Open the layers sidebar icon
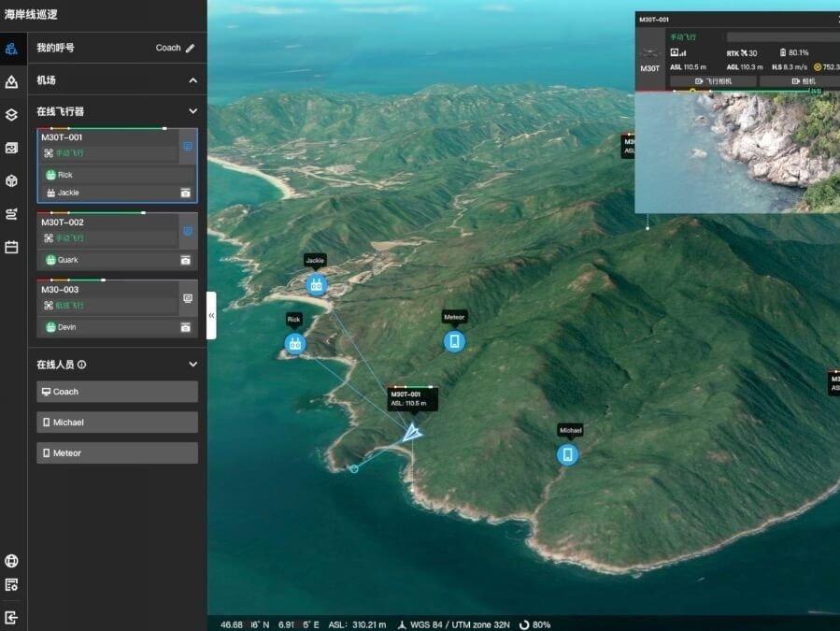Screen dimensions: 840x631 [x=11, y=115]
